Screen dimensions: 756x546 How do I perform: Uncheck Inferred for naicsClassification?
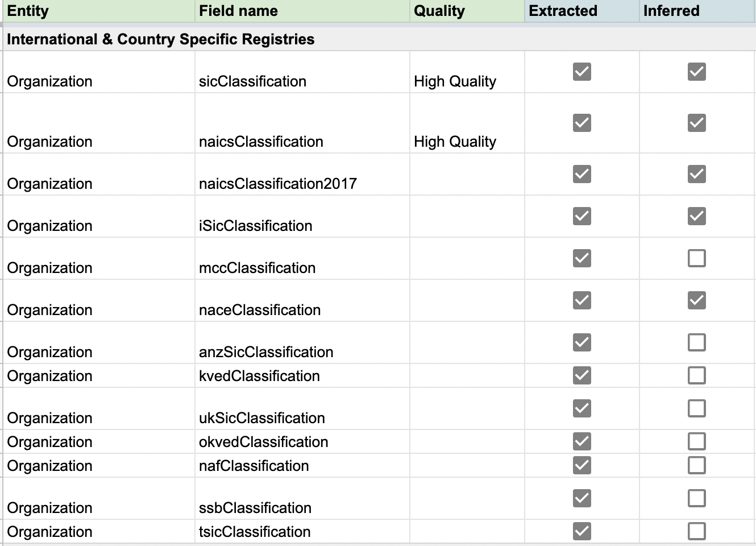[x=696, y=123]
